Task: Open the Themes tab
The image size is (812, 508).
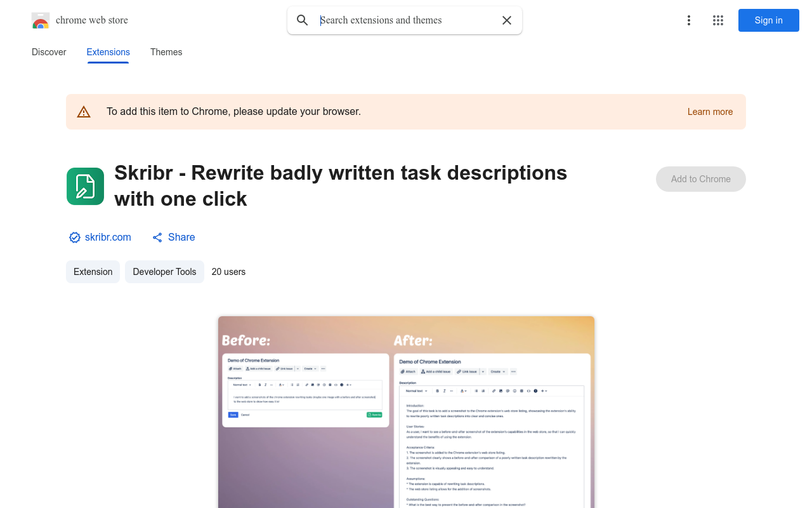Action: pyautogui.click(x=166, y=52)
